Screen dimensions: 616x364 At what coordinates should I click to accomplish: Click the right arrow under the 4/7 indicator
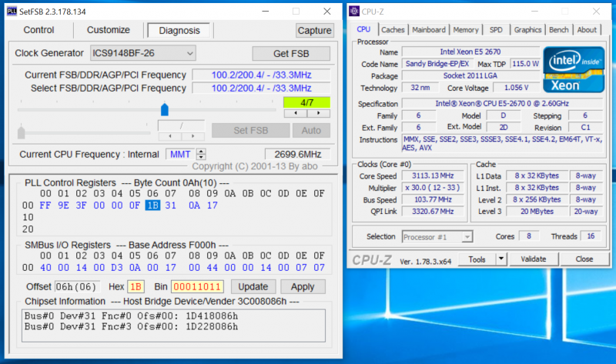pyautogui.click(x=318, y=113)
